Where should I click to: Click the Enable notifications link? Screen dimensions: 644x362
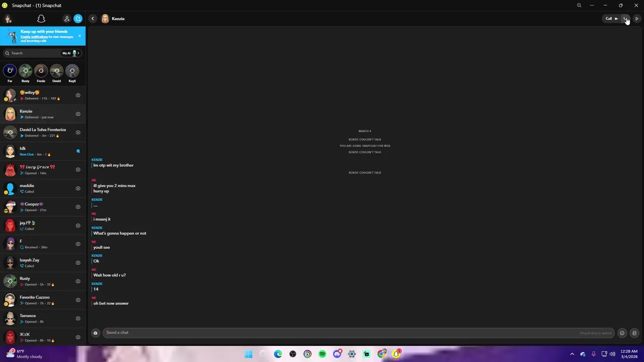pos(34,37)
